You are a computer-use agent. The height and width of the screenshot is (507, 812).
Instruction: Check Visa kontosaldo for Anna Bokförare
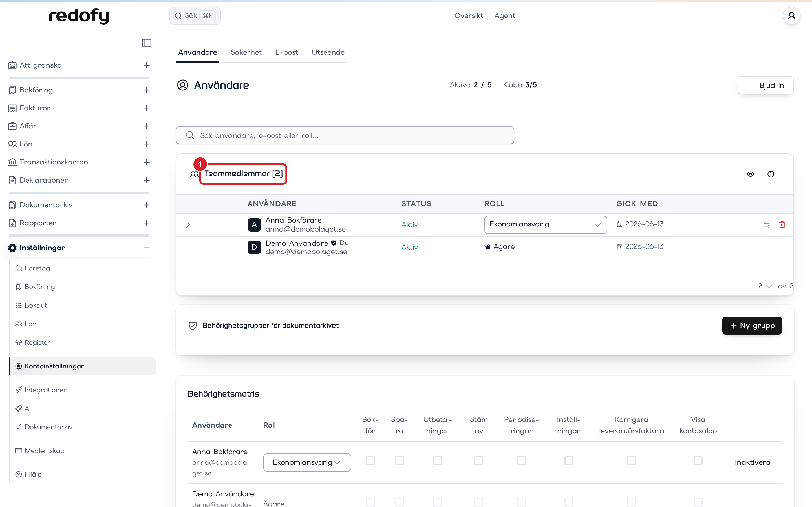[x=698, y=461]
